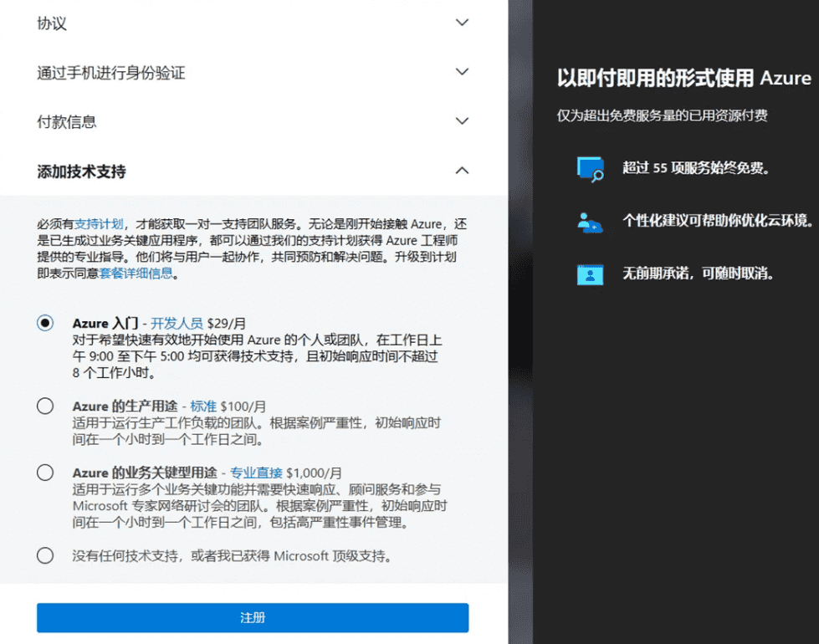Viewport: 819px width, 644px height.
Task: Click the text 仅为超出免费服务量的已用资源付费
Action: coord(662,115)
